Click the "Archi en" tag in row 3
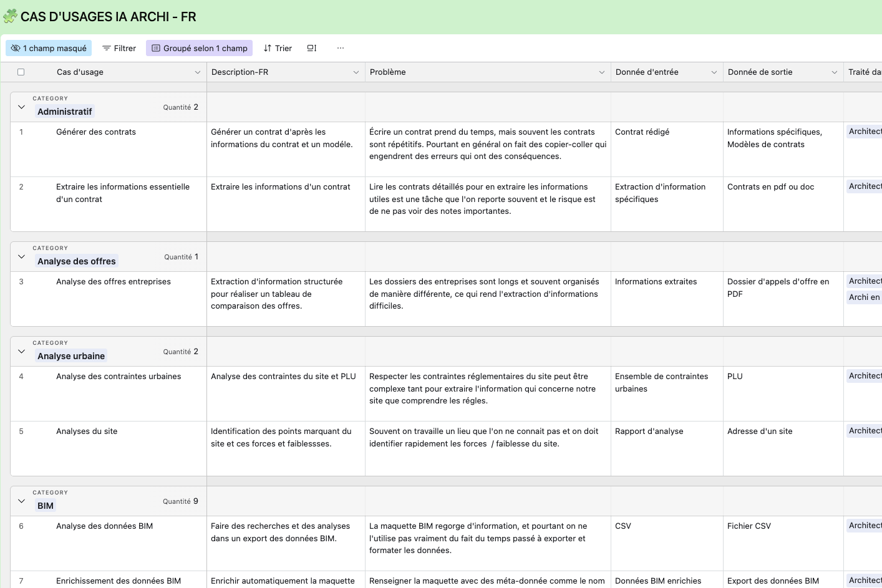The width and height of the screenshot is (882, 588). 863,297
